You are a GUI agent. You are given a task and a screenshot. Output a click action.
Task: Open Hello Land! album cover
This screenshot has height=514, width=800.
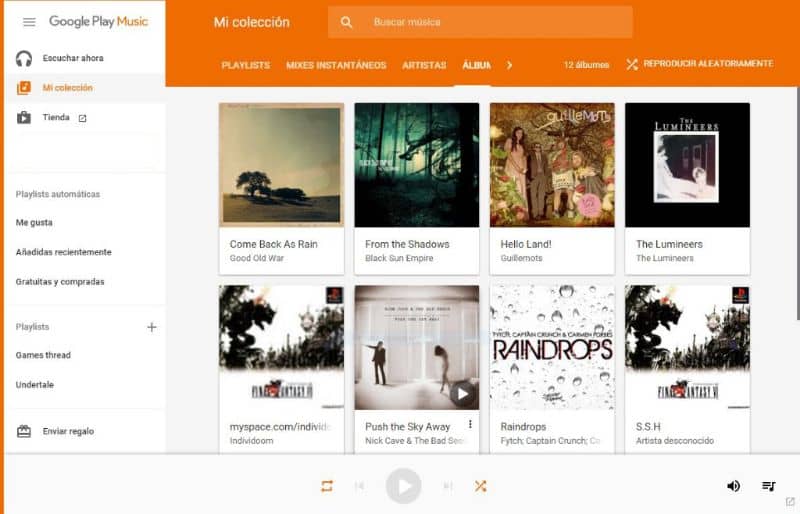click(x=552, y=165)
